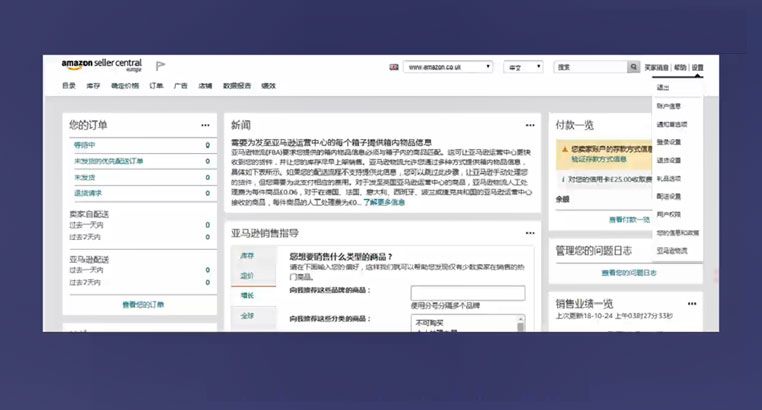
Task: Open three-dot menu of 亚马逊销售指导 widget
Action: point(530,233)
